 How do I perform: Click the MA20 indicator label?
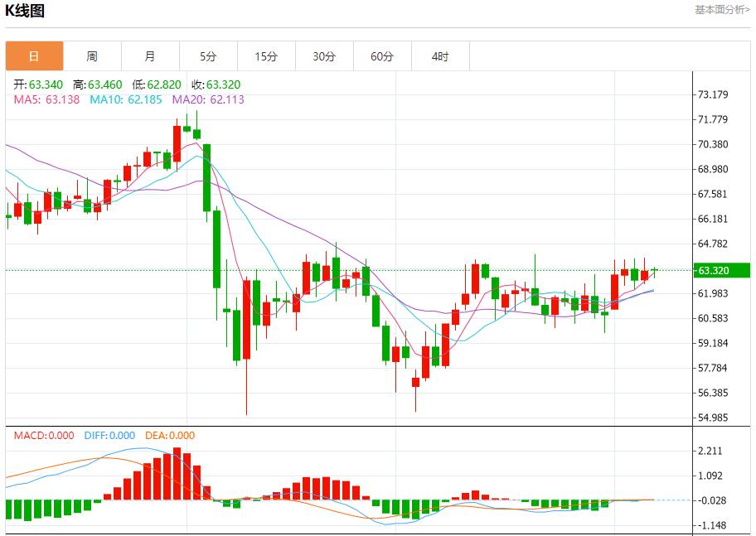coord(208,99)
